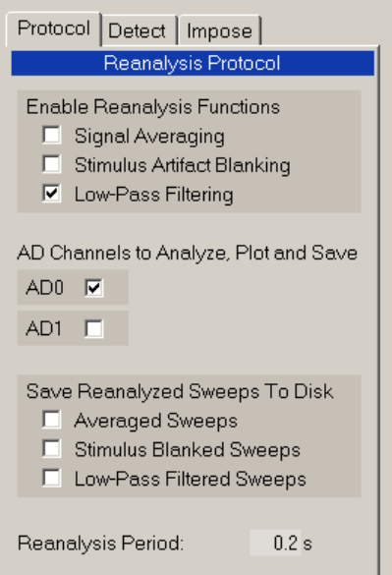
Task: Click the Reanalysis Period value field
Action: 275,543
